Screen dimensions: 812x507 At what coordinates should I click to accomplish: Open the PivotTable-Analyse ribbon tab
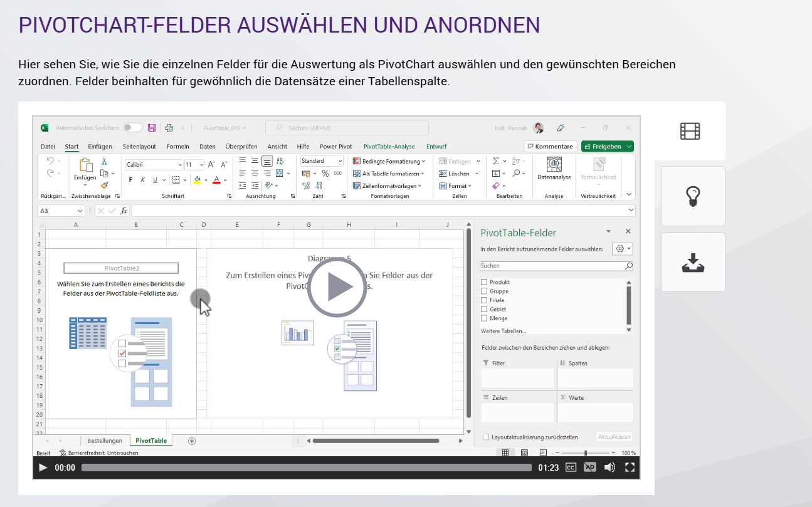pyautogui.click(x=389, y=147)
